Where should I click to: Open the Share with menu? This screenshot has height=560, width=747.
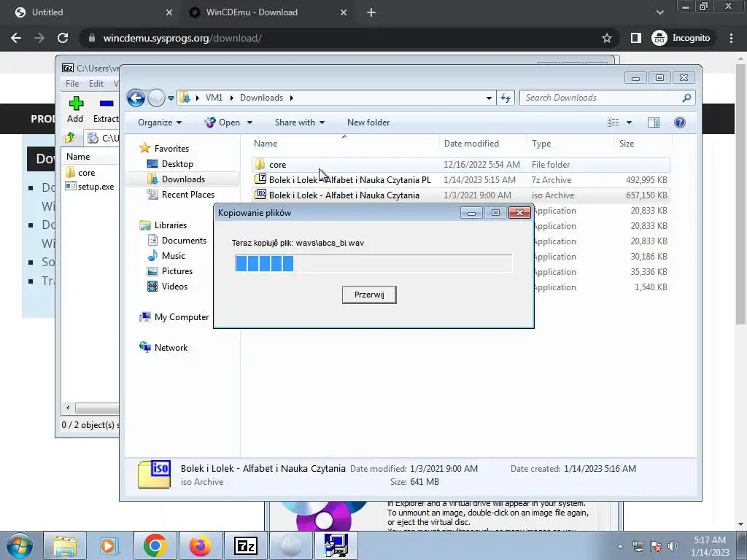point(300,122)
